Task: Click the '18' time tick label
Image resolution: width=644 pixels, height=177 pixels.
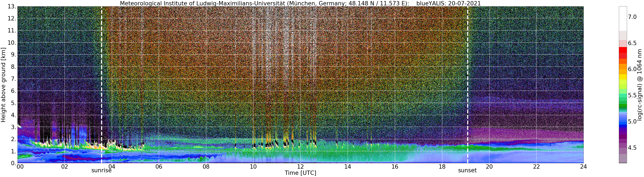Action: coord(442,167)
